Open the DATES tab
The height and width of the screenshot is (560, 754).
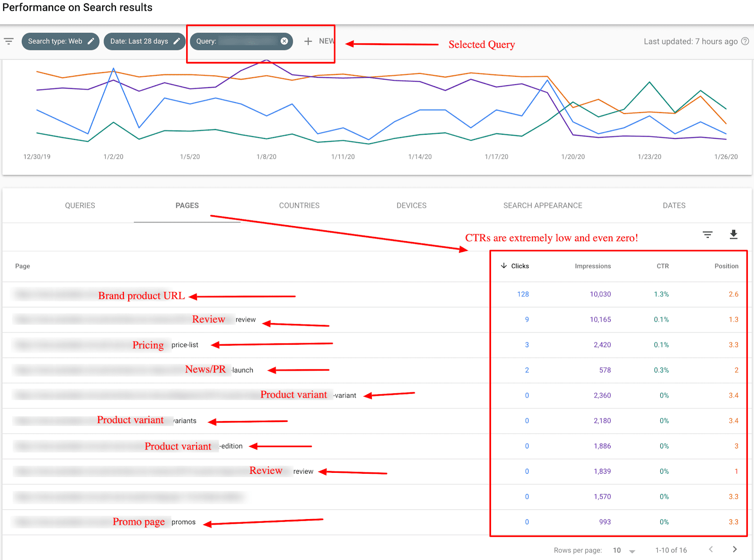pos(673,205)
